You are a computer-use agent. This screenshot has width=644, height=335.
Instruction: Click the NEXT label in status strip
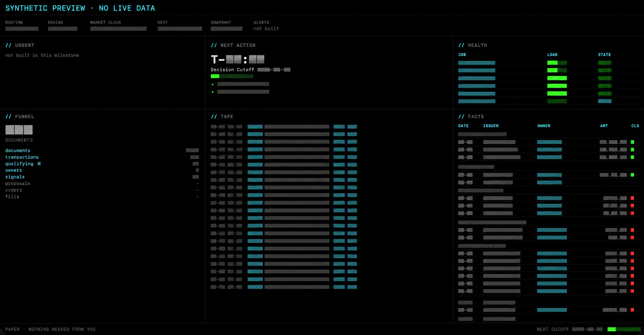[163, 23]
